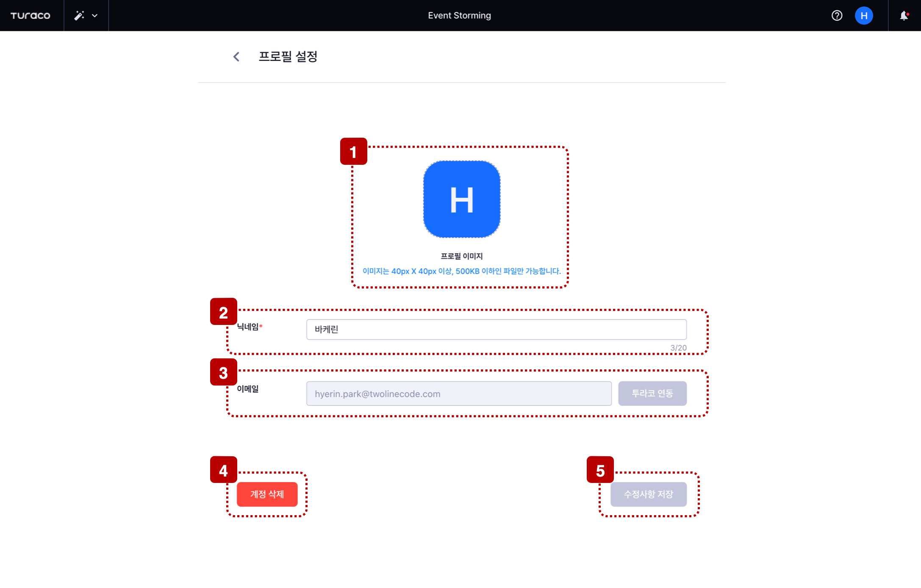921x588 pixels.
Task: Open the notifications bell
Action: coord(904,16)
